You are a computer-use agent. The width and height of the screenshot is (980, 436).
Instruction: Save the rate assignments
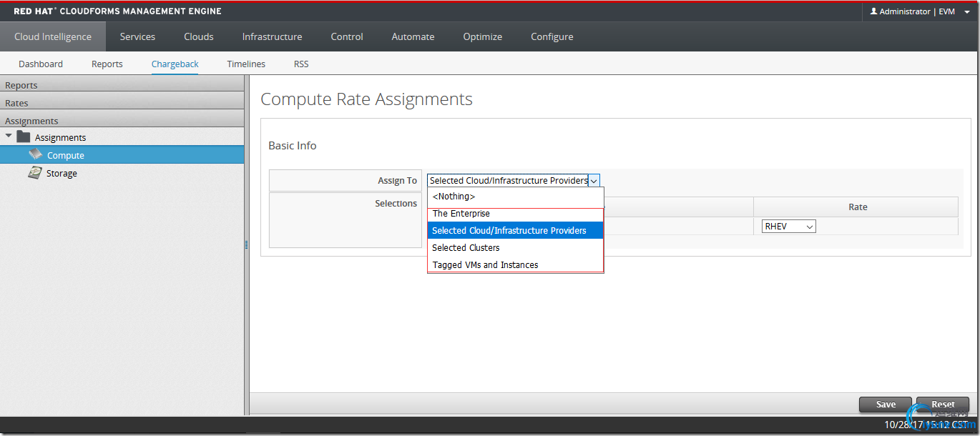pyautogui.click(x=886, y=405)
